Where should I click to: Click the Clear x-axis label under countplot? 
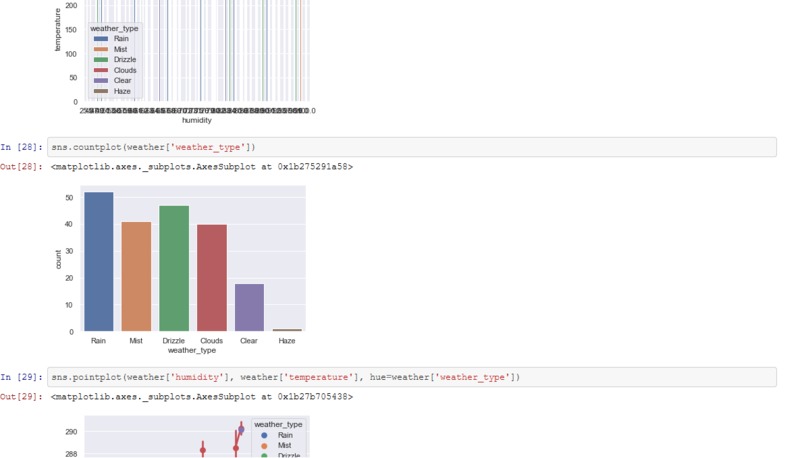[x=249, y=341]
